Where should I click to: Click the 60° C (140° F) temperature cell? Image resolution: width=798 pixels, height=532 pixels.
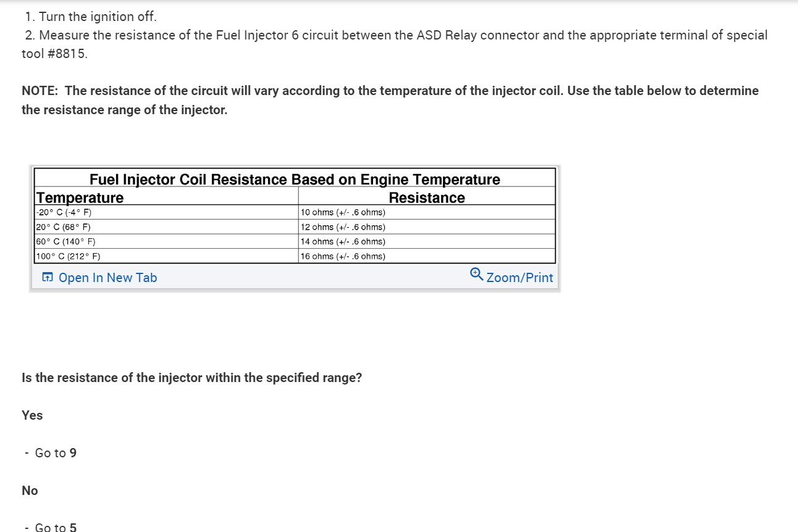[65, 242]
